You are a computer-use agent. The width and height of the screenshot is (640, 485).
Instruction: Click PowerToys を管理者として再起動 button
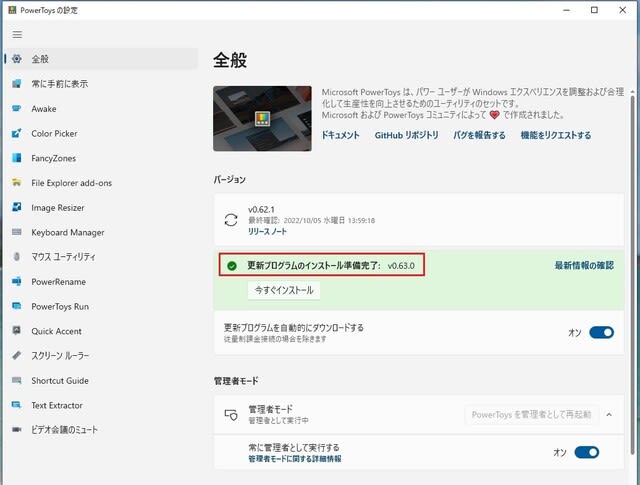tap(531, 415)
